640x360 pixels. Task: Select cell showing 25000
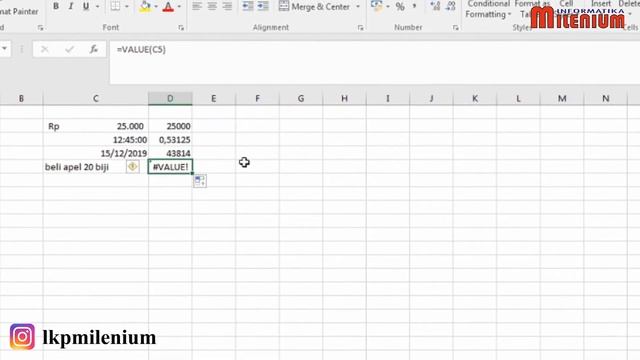[x=170, y=126]
